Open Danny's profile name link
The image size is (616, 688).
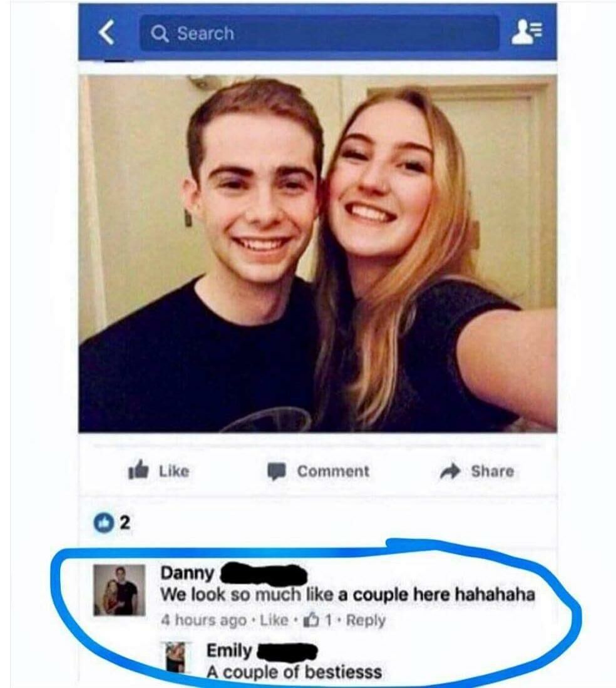pyautogui.click(x=187, y=573)
